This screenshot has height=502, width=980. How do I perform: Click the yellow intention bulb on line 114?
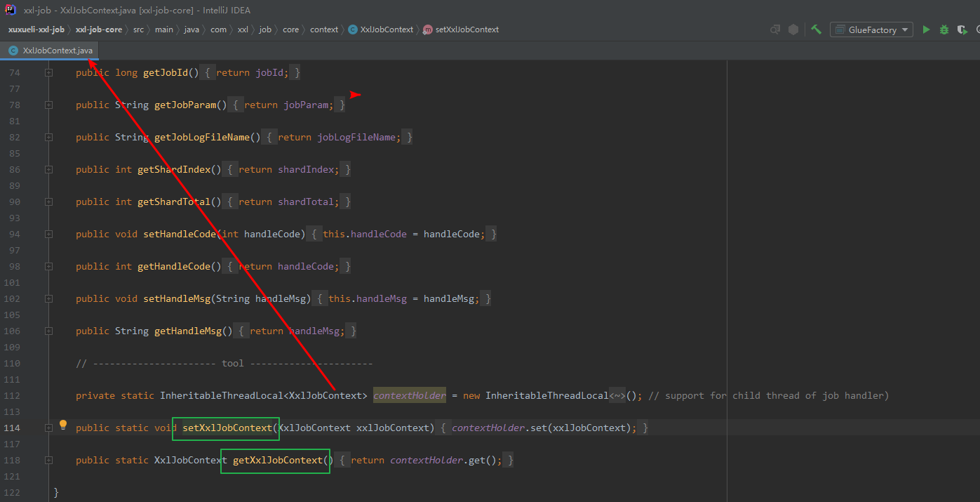click(63, 425)
